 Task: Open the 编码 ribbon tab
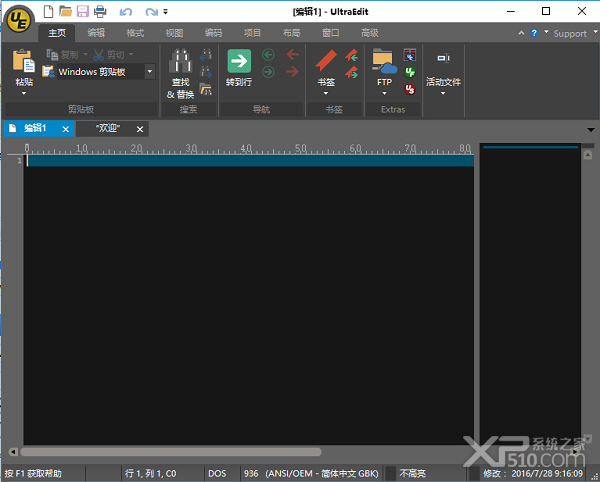(213, 33)
